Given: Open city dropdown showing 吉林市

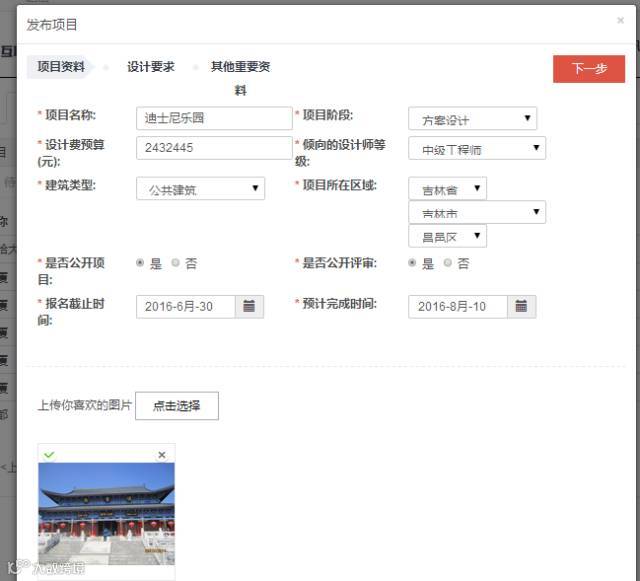Looking at the screenshot, I should pos(477,212).
